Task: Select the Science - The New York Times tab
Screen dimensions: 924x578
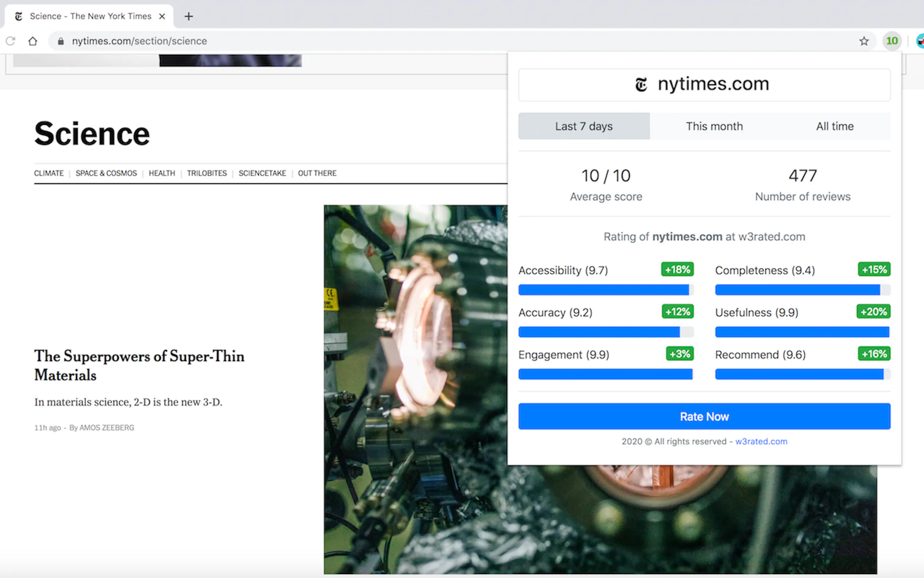Action: pos(89,16)
